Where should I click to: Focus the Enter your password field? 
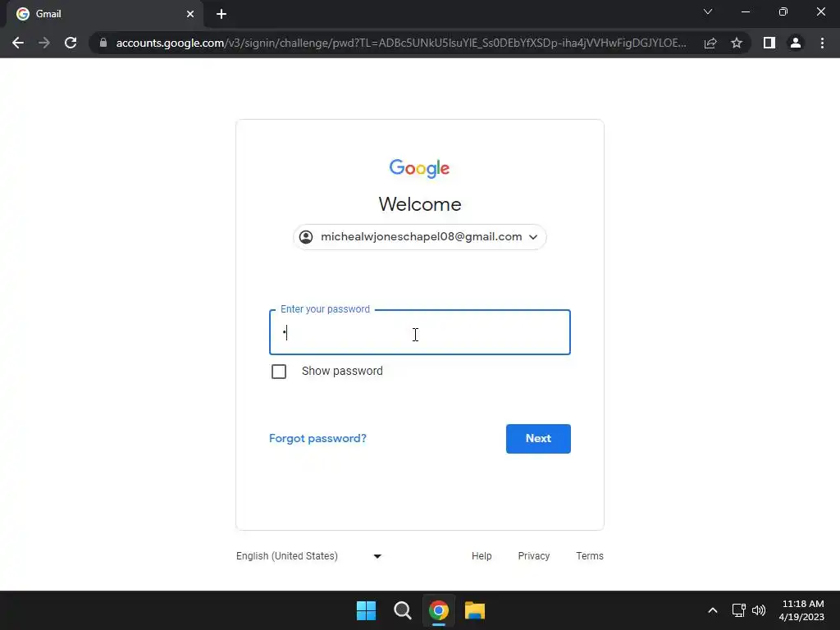coord(420,332)
